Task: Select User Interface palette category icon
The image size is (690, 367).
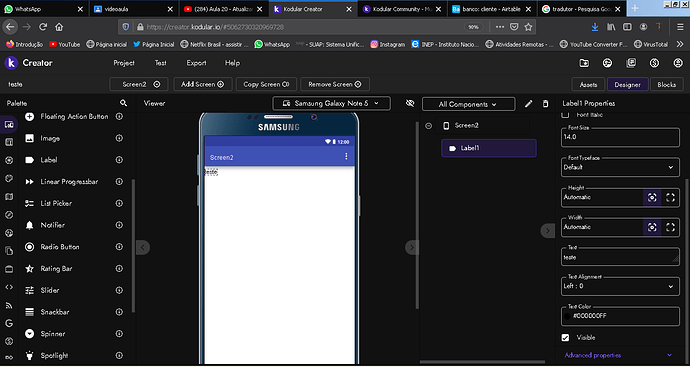Action: 9,125
